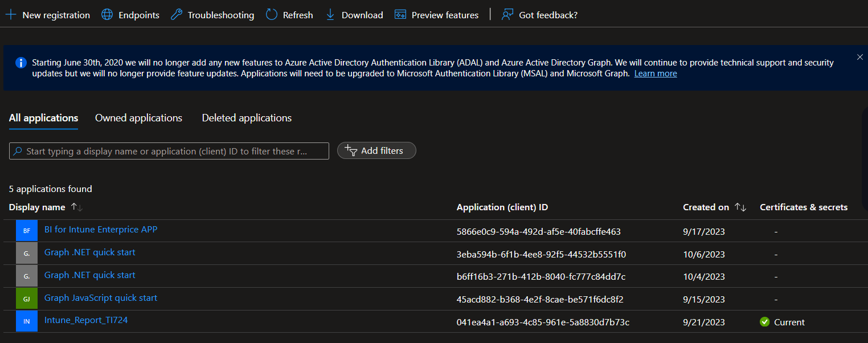868x343 pixels.
Task: Open the Deleted applications tab
Action: [247, 118]
